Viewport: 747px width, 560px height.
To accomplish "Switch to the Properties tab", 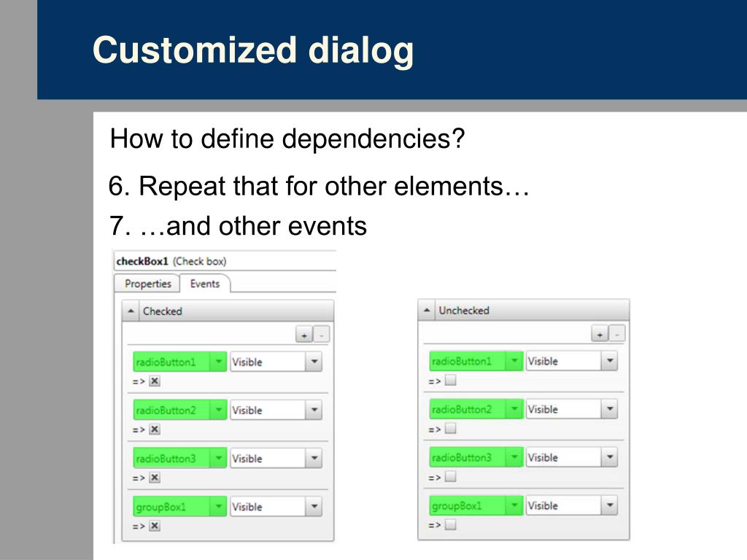I will [x=147, y=284].
